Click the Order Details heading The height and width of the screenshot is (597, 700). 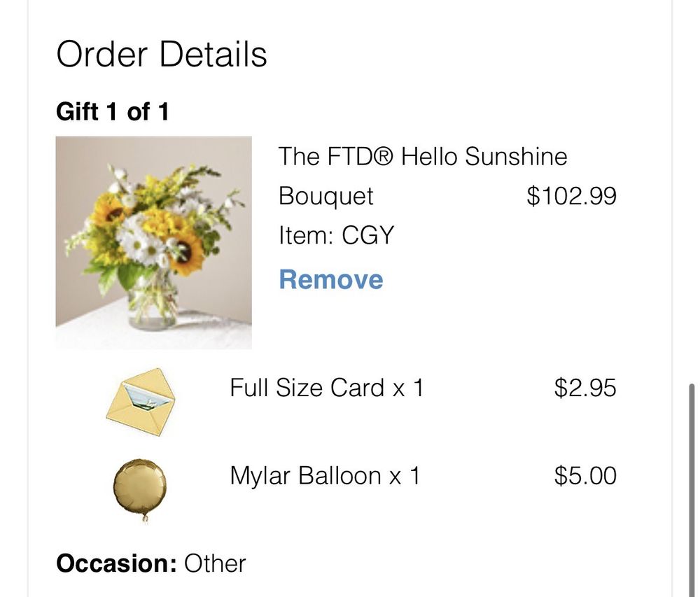161,55
